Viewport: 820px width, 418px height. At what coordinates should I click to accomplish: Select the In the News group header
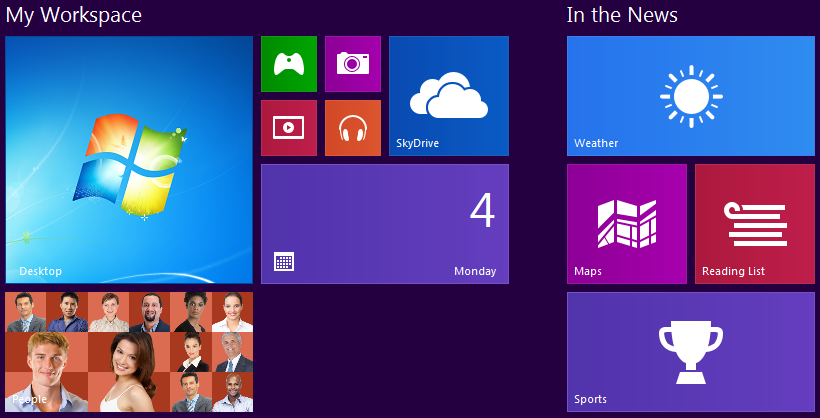[622, 15]
